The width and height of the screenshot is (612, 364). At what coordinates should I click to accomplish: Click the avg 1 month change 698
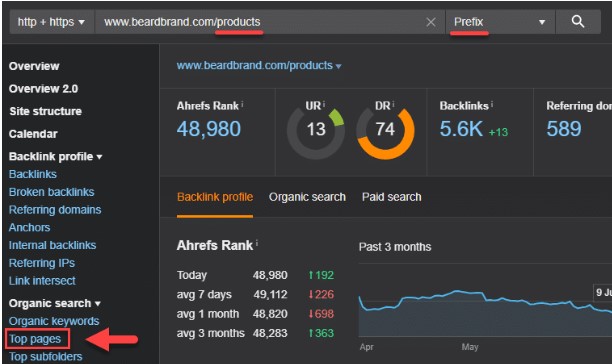click(321, 314)
